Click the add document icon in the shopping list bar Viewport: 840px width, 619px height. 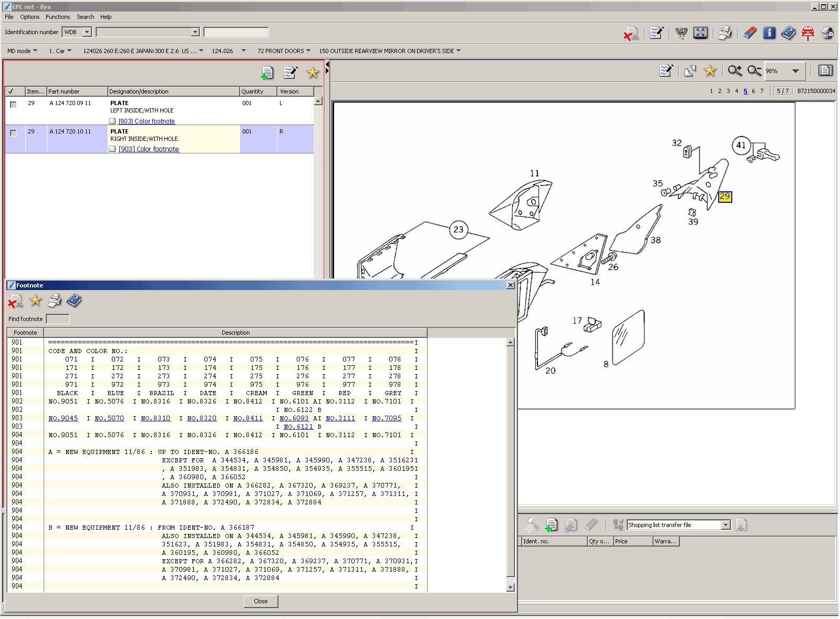[551, 525]
